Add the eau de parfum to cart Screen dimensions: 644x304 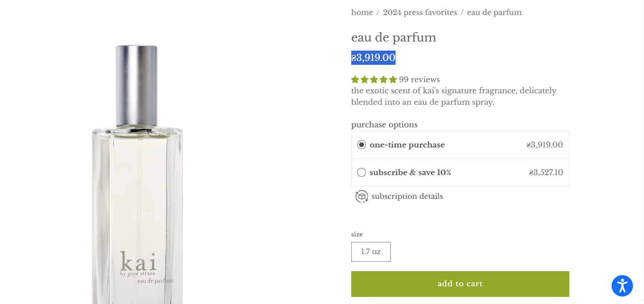click(460, 284)
